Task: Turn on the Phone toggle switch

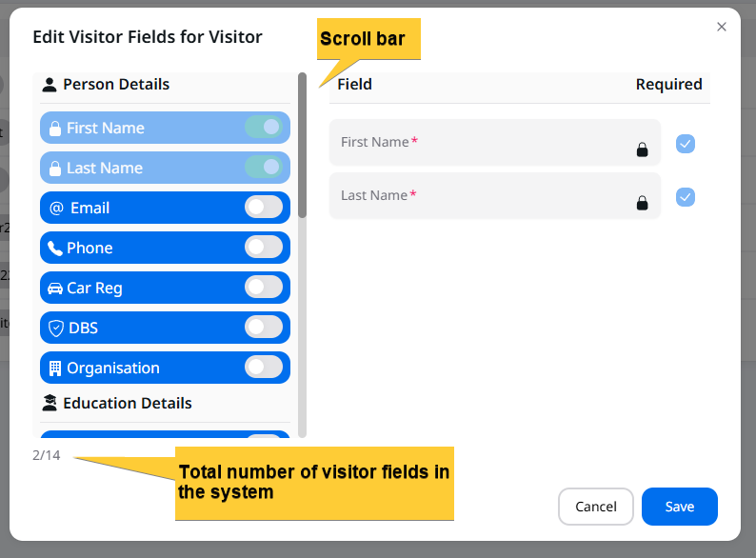Action: pyautogui.click(x=264, y=247)
